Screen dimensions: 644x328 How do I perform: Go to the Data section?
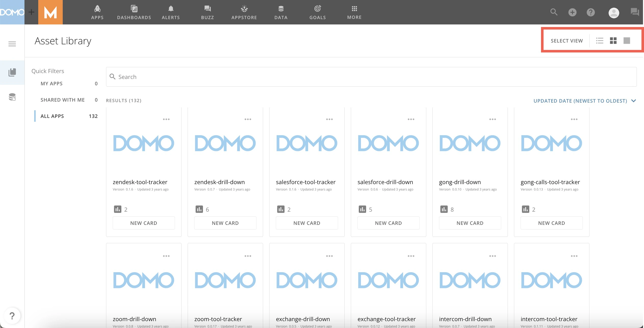(x=281, y=12)
